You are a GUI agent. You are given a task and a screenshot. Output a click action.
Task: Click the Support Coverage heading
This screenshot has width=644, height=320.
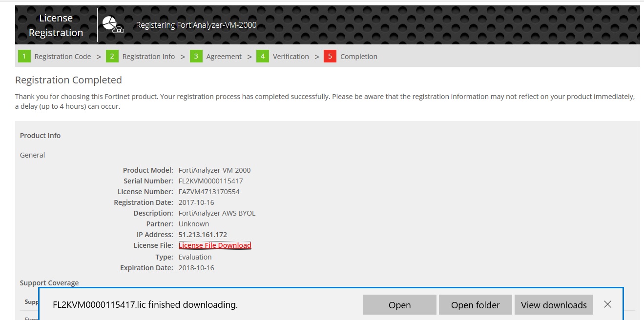pos(49,283)
